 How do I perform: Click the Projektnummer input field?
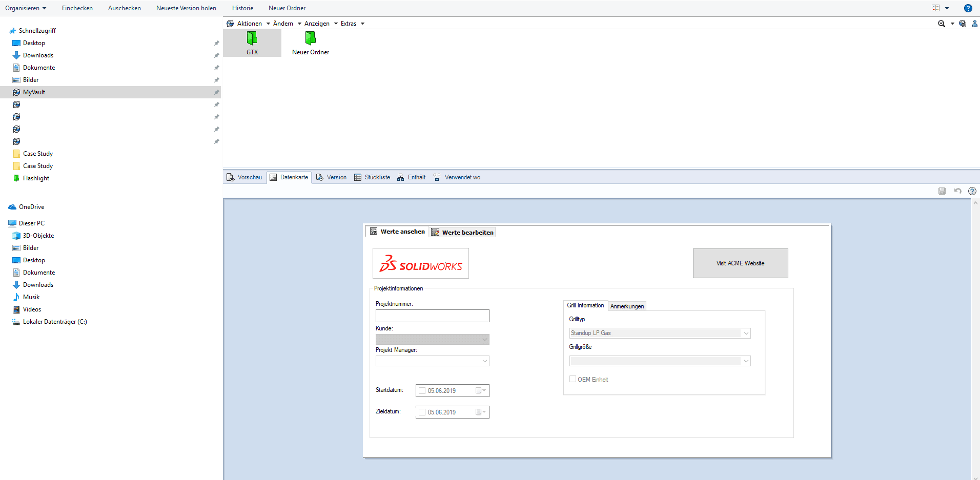pyautogui.click(x=432, y=316)
